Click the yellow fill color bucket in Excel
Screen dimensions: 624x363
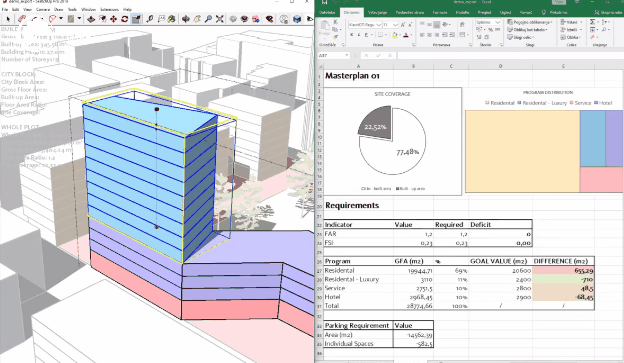click(394, 35)
